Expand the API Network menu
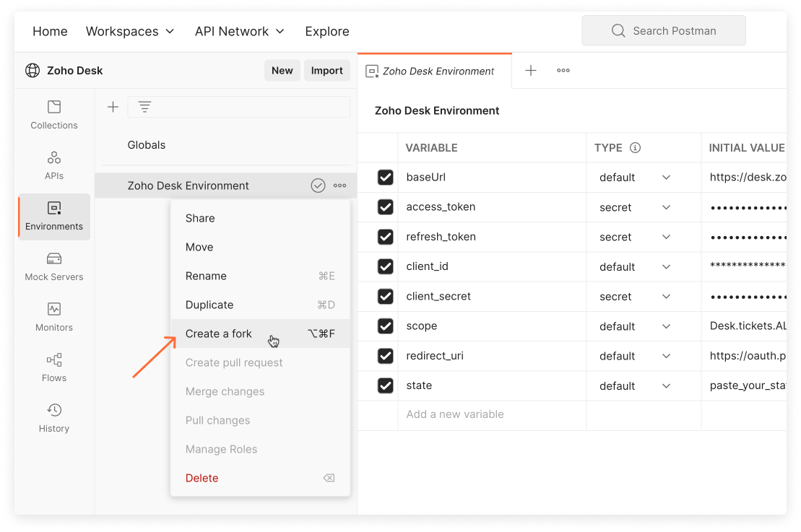The height and width of the screenshot is (532, 801). tap(239, 31)
